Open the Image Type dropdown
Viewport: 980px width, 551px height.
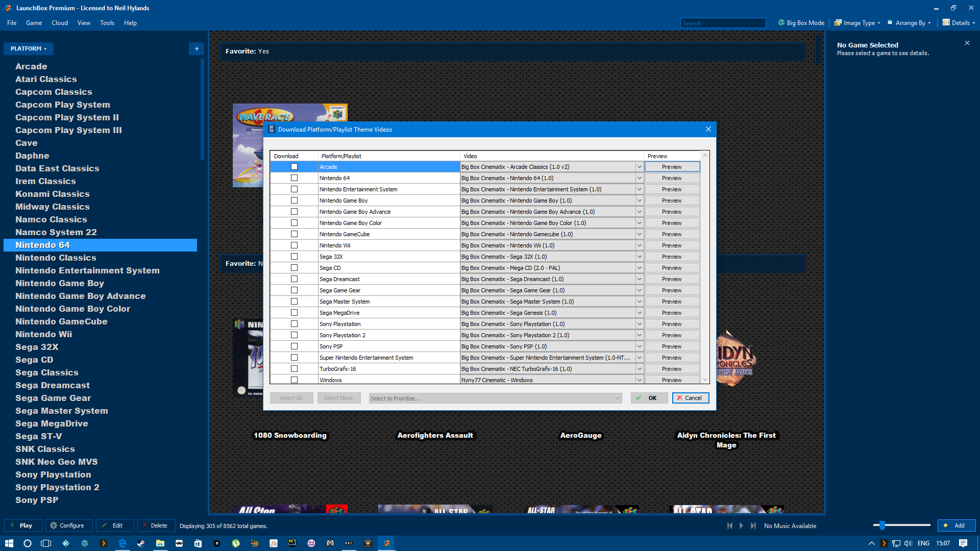tap(857, 23)
